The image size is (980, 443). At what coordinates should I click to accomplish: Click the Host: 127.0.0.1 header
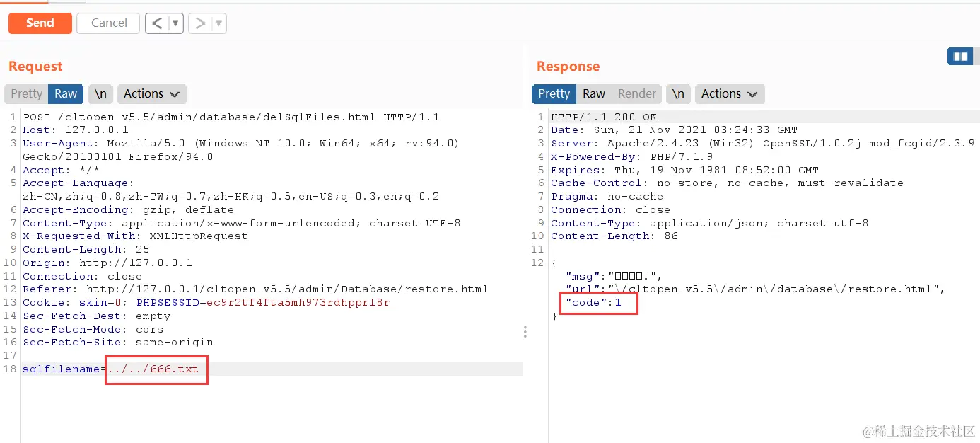click(76, 130)
